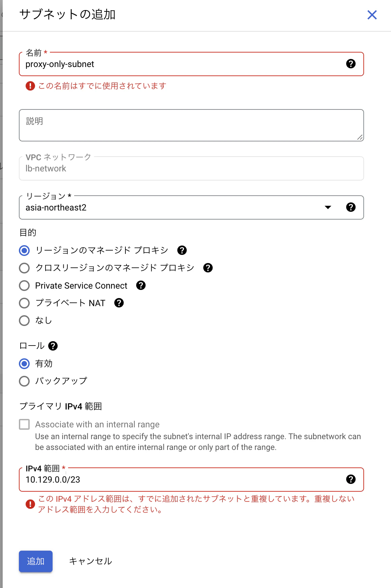Open help for Private Service Connect option
The image size is (391, 588).
tap(141, 286)
